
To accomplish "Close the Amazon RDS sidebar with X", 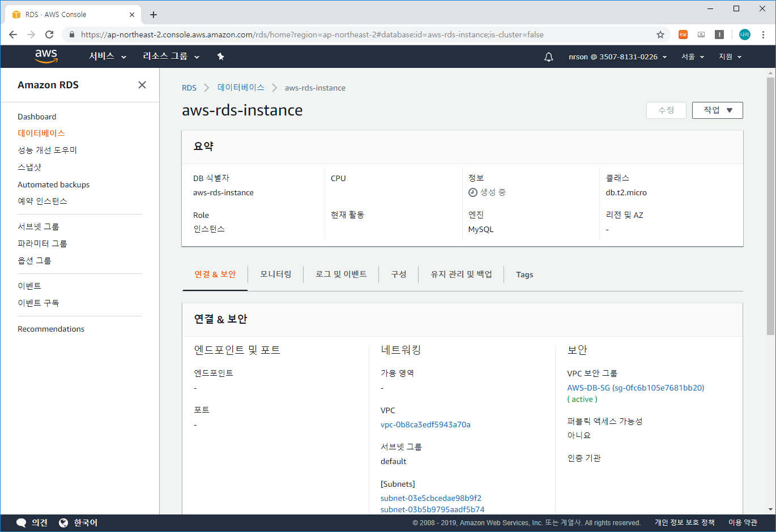I will point(142,85).
